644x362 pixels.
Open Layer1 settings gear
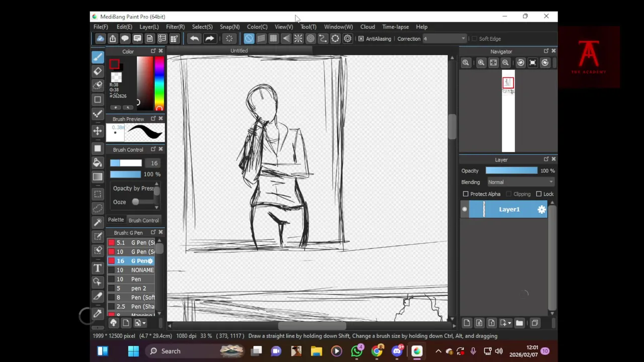tap(541, 210)
